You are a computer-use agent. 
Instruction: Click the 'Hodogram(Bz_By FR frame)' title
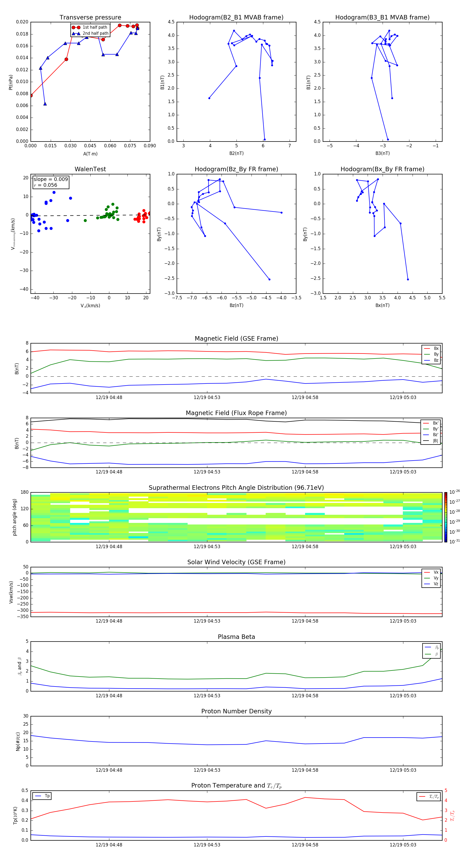click(x=236, y=169)
